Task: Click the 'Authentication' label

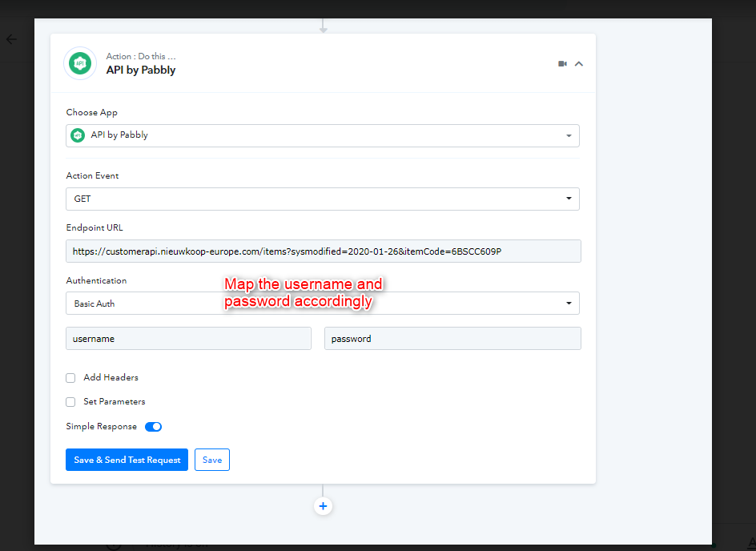Action: pyautogui.click(x=96, y=280)
